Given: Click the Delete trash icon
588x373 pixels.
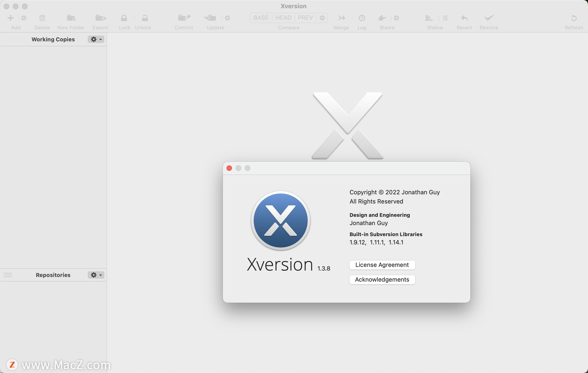Looking at the screenshot, I should (x=42, y=18).
